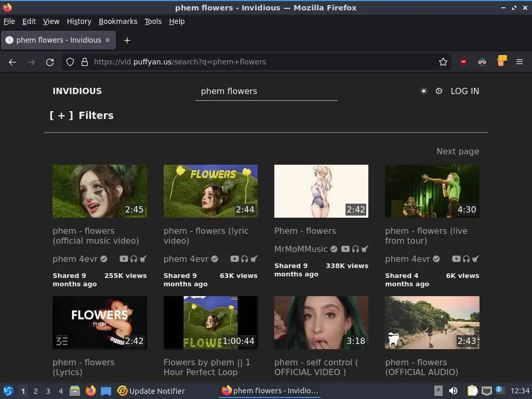Viewport: 532px width, 399px height.
Task: Open the MrMoMMusic channel link
Action: [x=301, y=249]
